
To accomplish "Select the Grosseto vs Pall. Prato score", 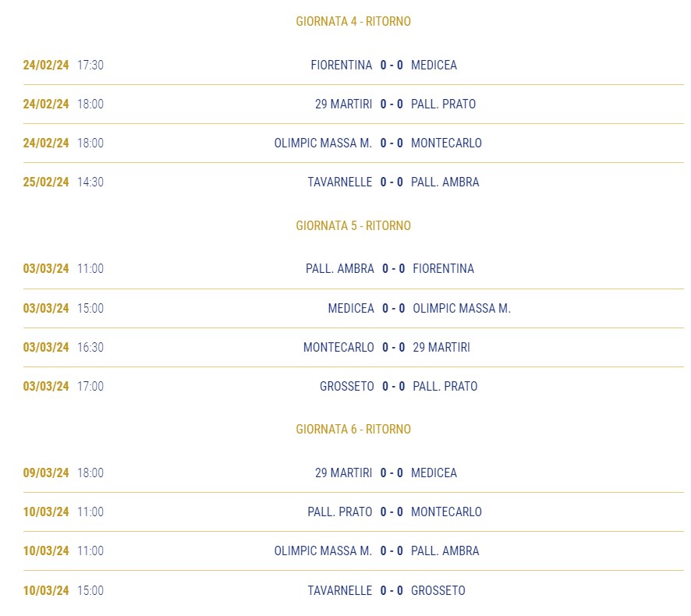I will pos(393,387).
